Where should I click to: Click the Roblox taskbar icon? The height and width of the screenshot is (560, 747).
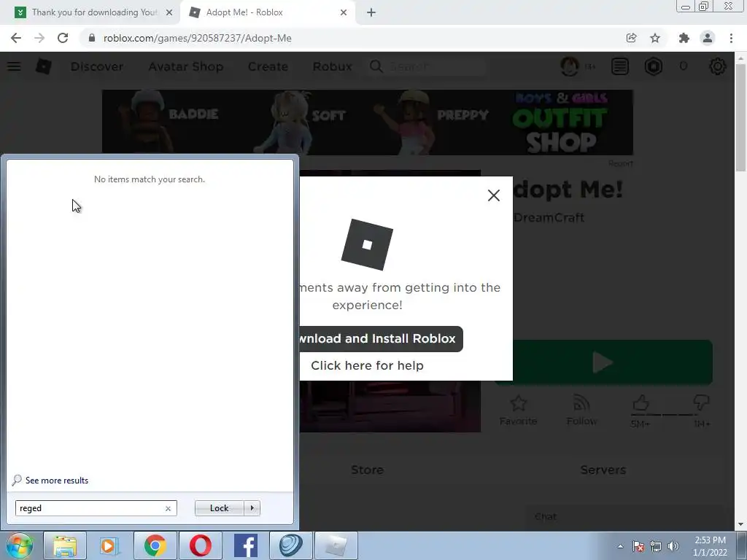coord(336,545)
